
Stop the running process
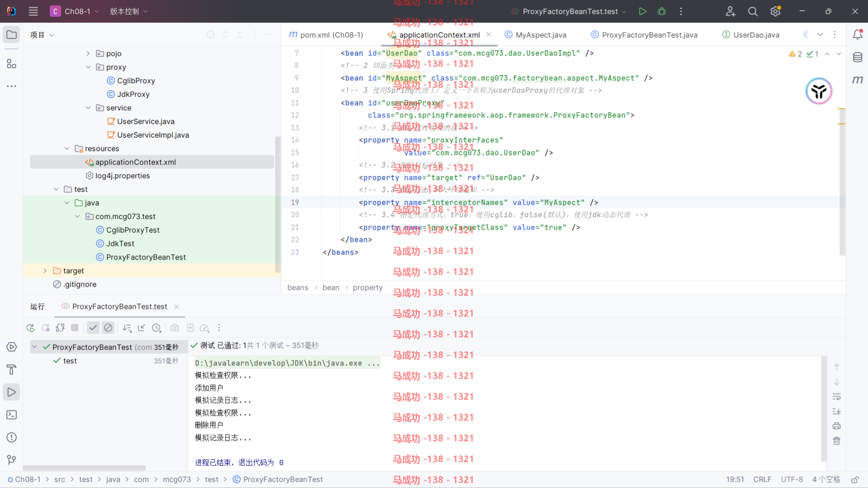click(x=75, y=328)
